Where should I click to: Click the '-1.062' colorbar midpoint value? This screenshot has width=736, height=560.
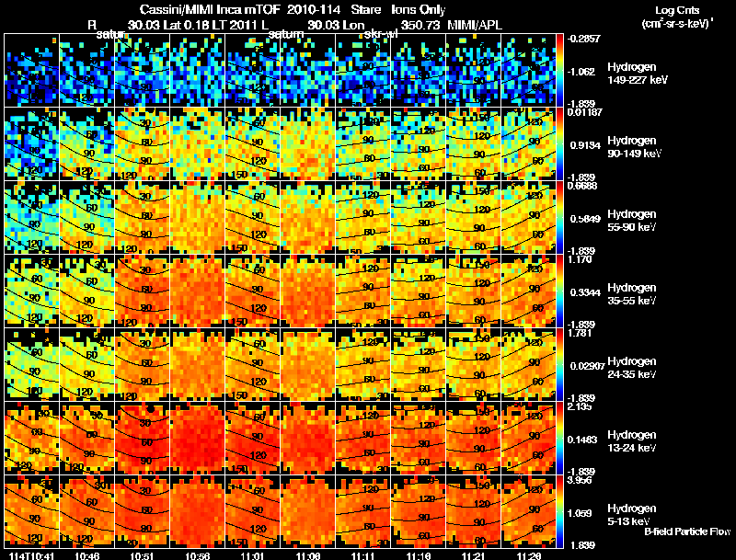[581, 72]
